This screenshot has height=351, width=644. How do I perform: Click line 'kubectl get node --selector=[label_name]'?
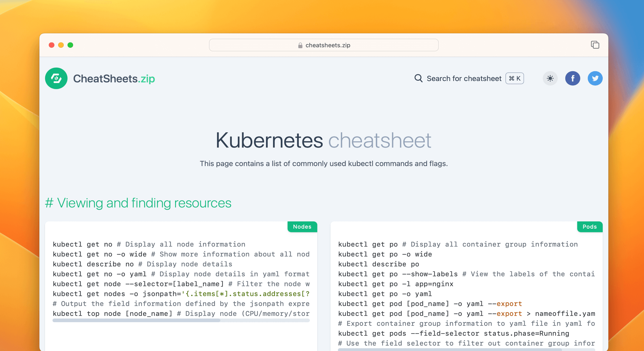[x=181, y=284]
